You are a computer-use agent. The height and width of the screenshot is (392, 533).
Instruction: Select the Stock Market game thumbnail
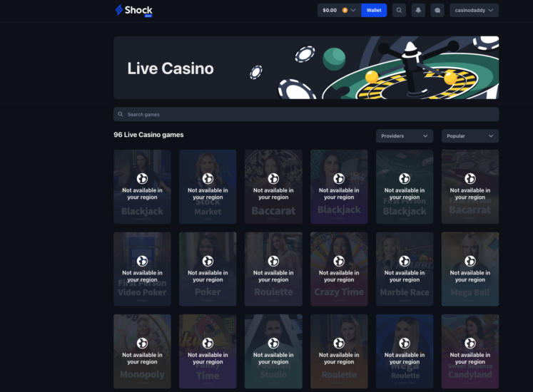click(208, 187)
